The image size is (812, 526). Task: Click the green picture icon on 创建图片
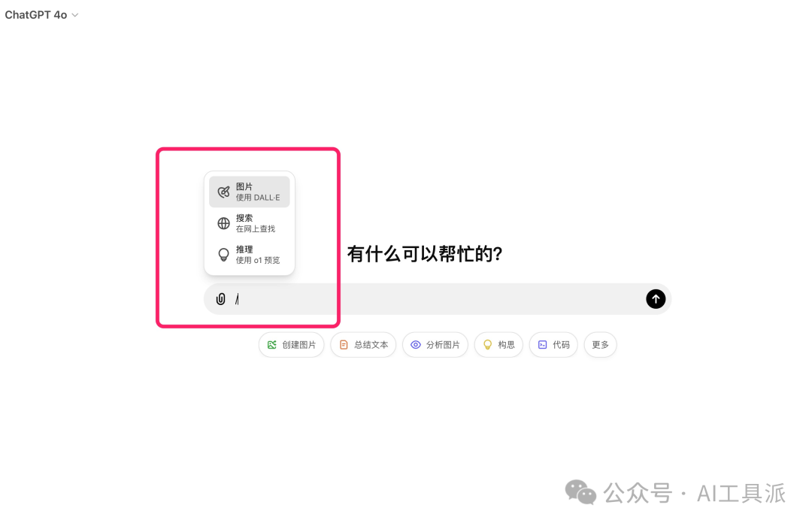click(x=272, y=345)
